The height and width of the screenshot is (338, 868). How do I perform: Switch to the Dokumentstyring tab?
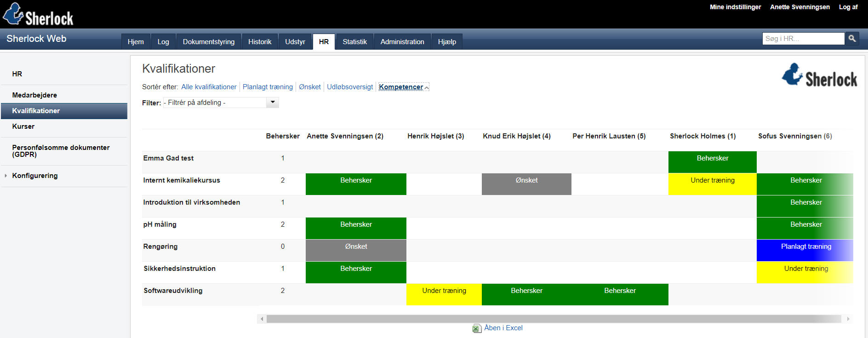tap(208, 42)
